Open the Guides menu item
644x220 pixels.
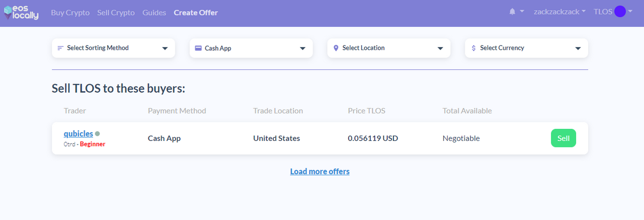(x=154, y=13)
